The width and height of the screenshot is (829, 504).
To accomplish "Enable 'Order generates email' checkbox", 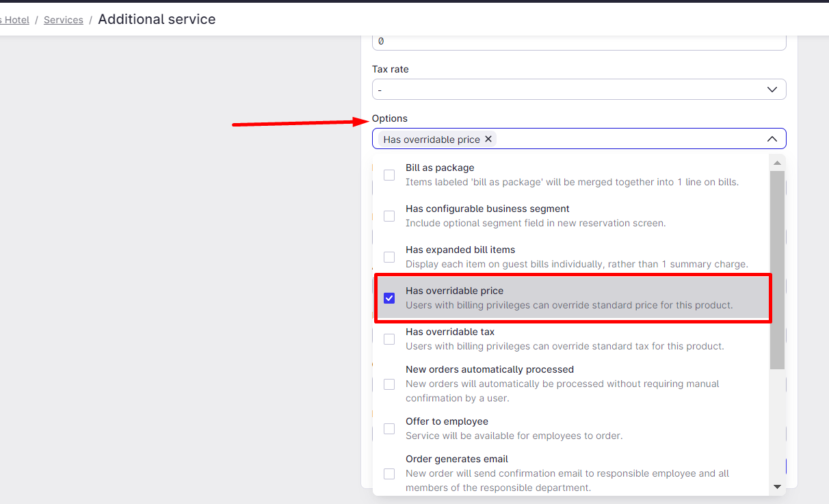I will (x=389, y=474).
